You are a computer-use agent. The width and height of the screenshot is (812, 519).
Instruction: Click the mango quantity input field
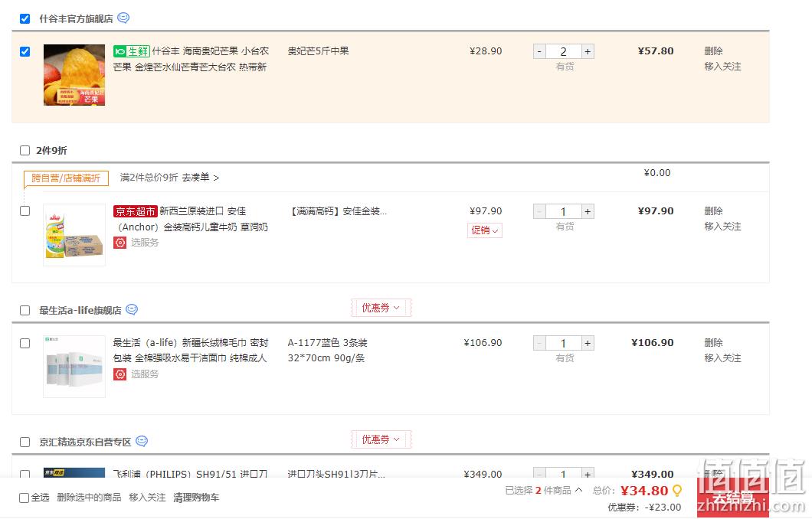click(564, 51)
